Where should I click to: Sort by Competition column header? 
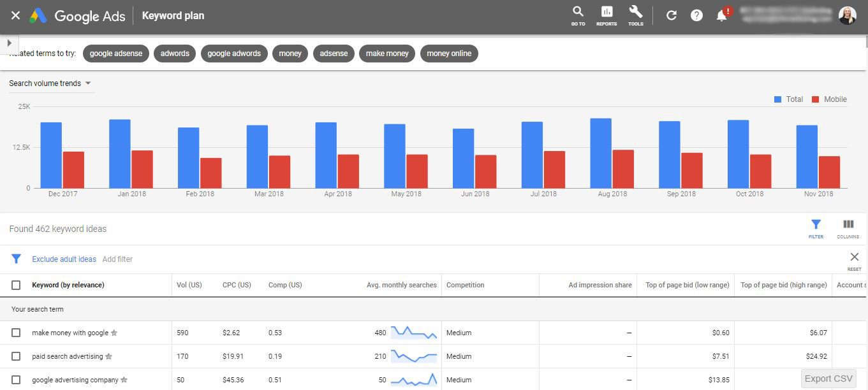click(466, 285)
